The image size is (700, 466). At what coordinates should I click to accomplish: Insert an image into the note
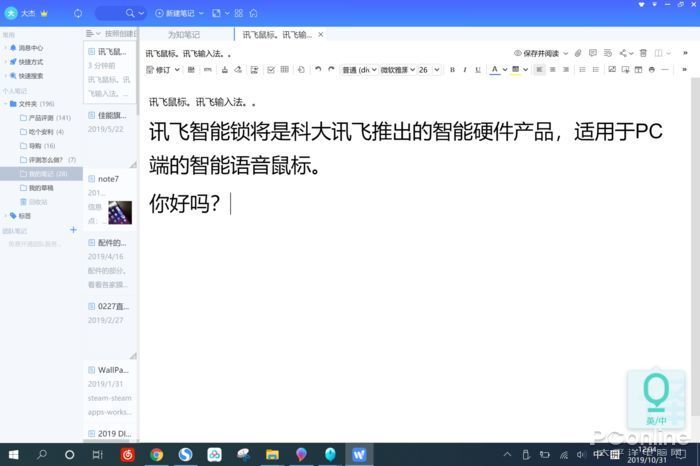tap(612, 70)
